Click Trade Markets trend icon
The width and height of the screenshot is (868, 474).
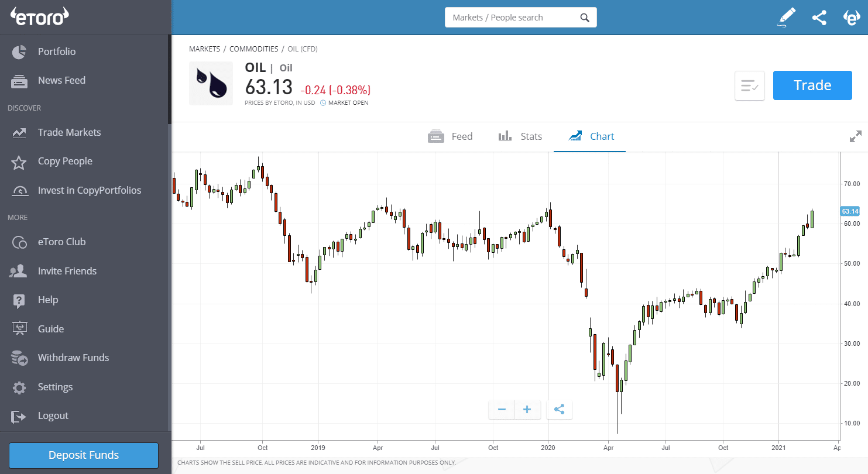[x=19, y=133]
